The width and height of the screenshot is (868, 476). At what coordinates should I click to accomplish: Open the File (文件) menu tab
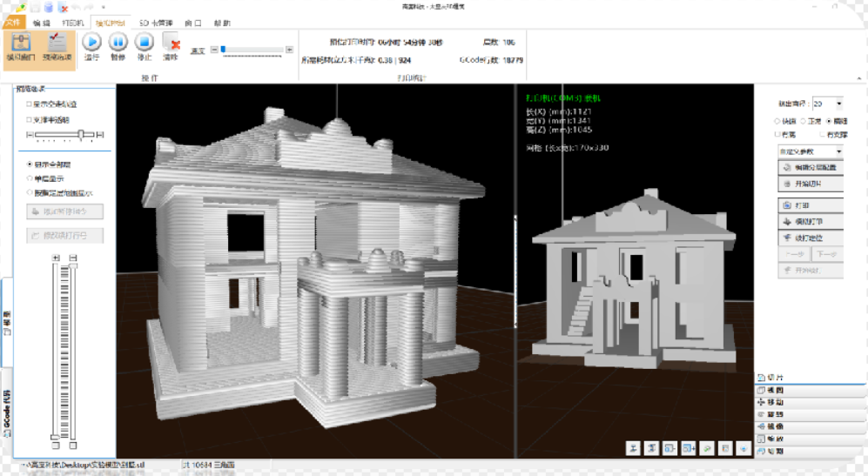13,23
